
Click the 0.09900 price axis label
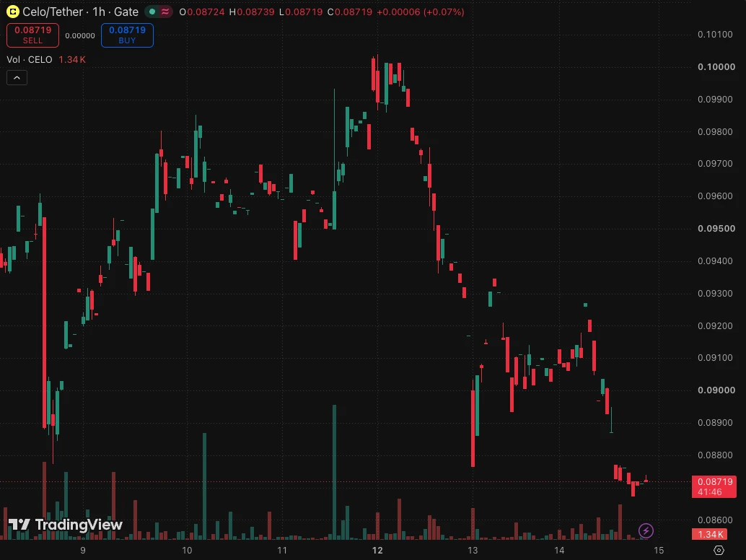(x=715, y=100)
